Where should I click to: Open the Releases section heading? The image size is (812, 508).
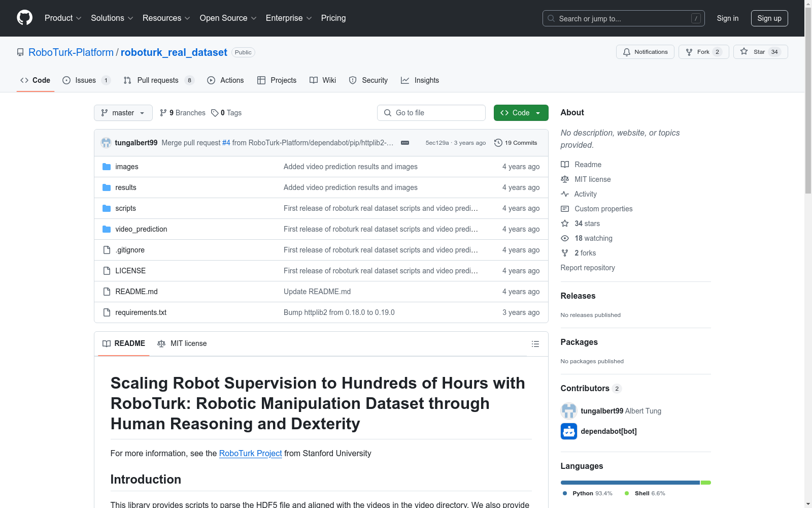click(578, 296)
